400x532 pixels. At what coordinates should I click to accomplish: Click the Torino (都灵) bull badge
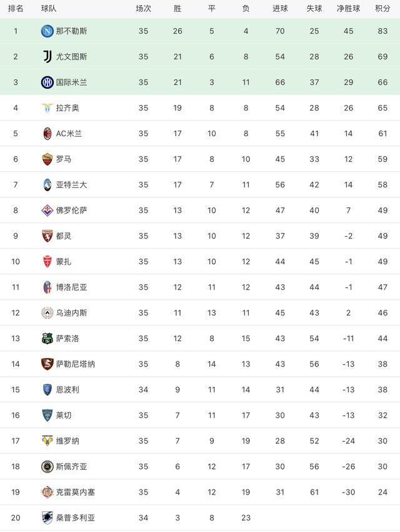tap(47, 235)
